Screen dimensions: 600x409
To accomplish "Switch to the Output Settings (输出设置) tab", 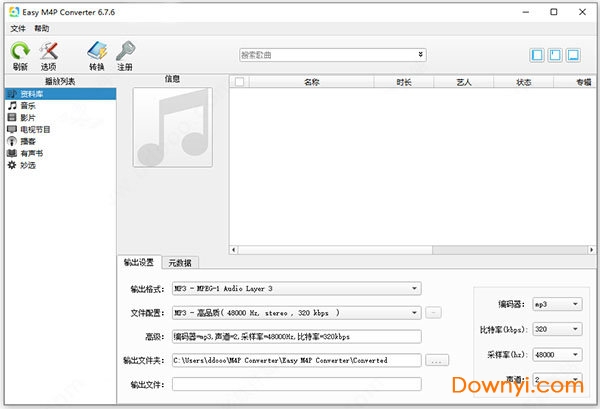I will pos(139,262).
